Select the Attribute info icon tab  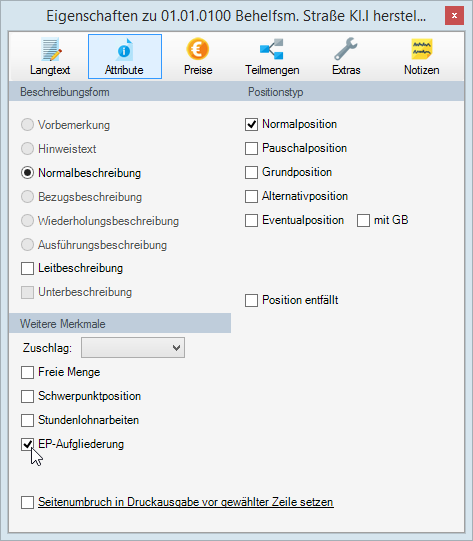click(125, 57)
